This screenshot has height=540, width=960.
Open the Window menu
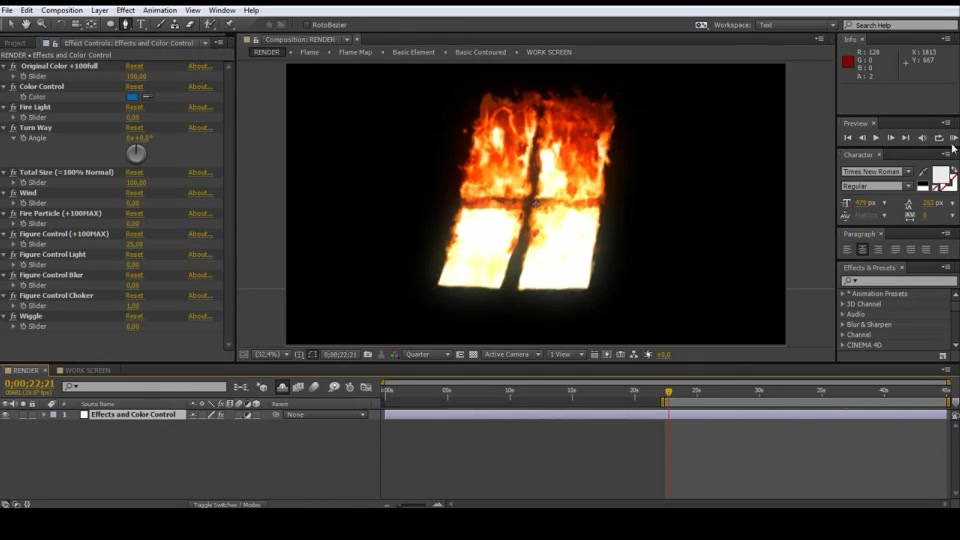[222, 10]
